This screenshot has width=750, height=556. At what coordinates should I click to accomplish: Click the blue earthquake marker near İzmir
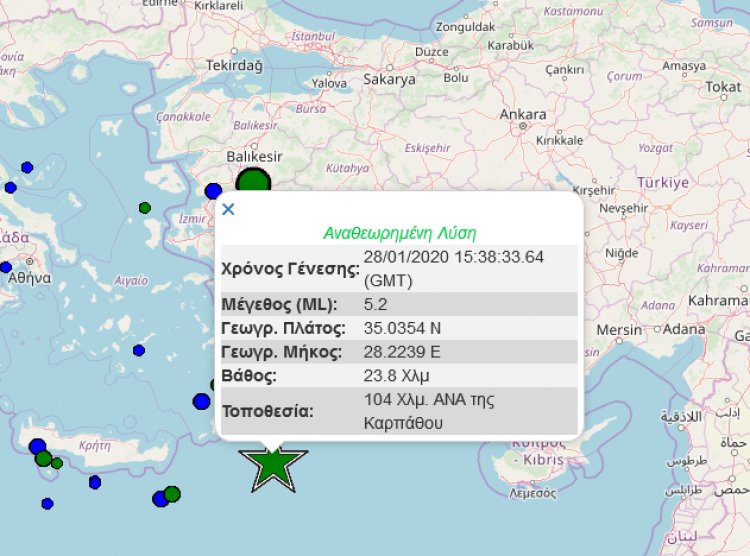click(213, 191)
